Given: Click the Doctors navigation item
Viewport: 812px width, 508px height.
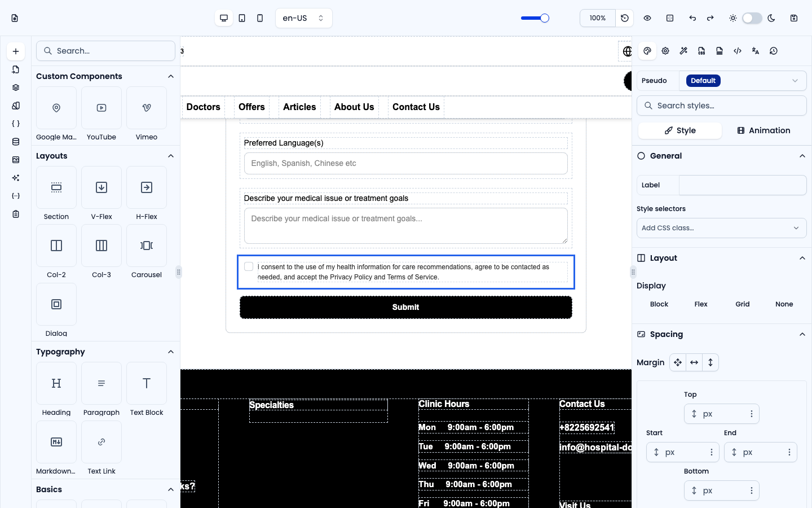Looking at the screenshot, I should coord(204,107).
